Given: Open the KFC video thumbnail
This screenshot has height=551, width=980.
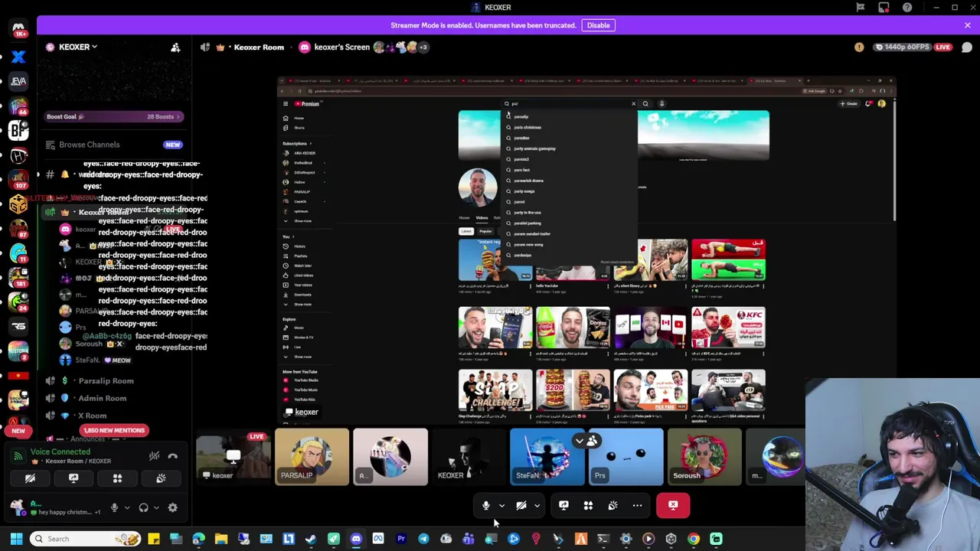Looking at the screenshot, I should click(728, 328).
